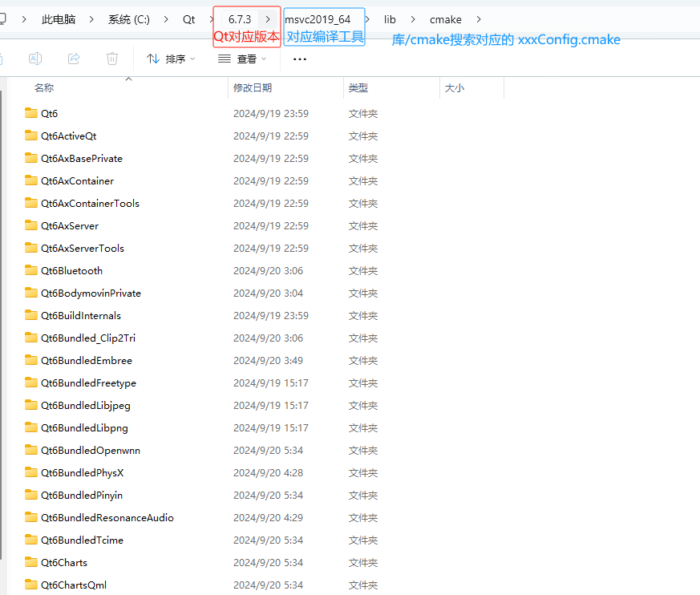The image size is (700, 595).
Task: Expand chevron after cmake in breadcrumb
Action: (479, 19)
